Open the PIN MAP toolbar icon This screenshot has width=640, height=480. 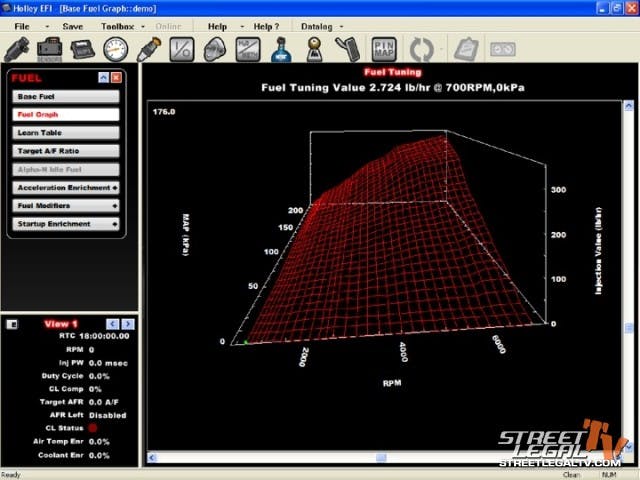pos(383,48)
